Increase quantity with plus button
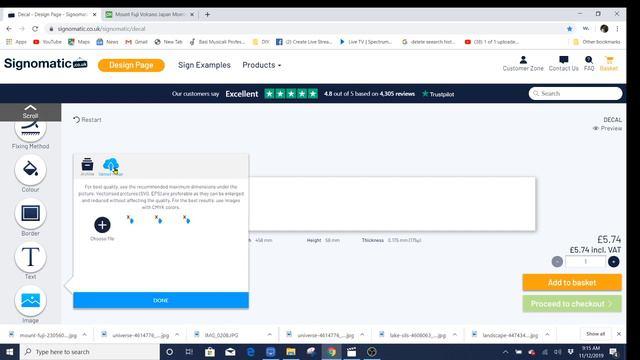 tap(613, 262)
